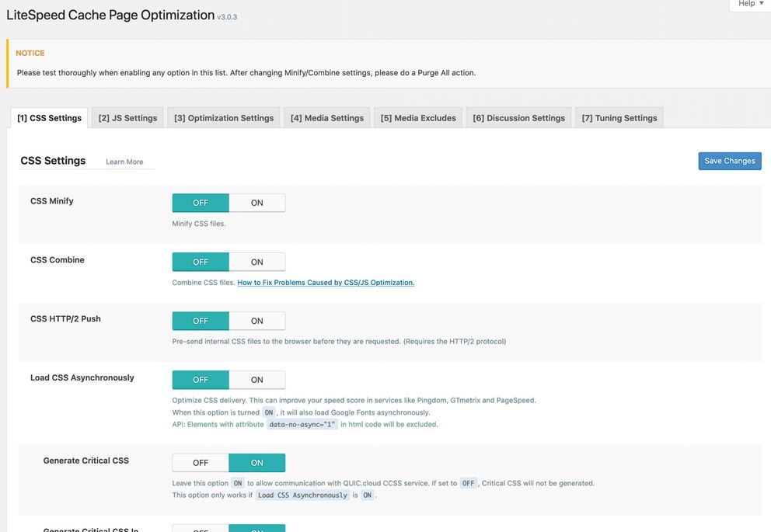
Task: Turn CSS HTTP/2 Push ON
Action: point(257,321)
